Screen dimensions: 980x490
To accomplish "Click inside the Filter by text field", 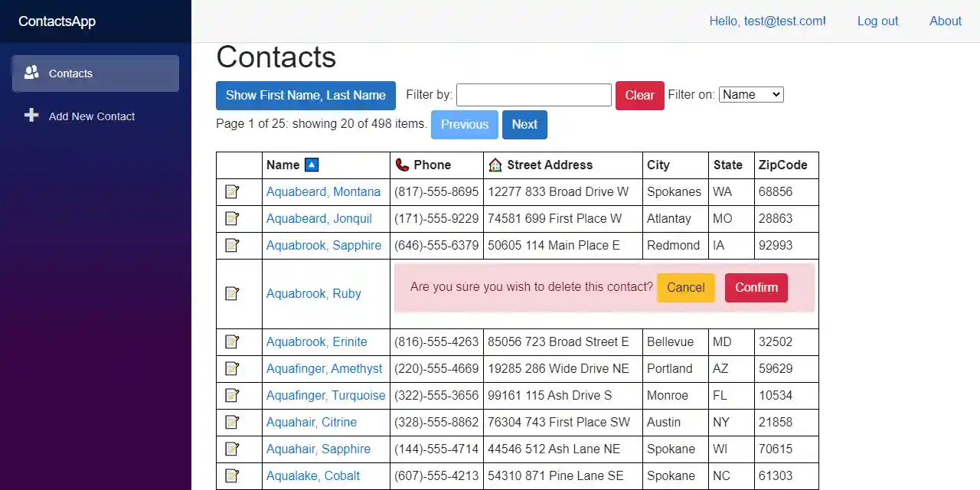I will (534, 94).
